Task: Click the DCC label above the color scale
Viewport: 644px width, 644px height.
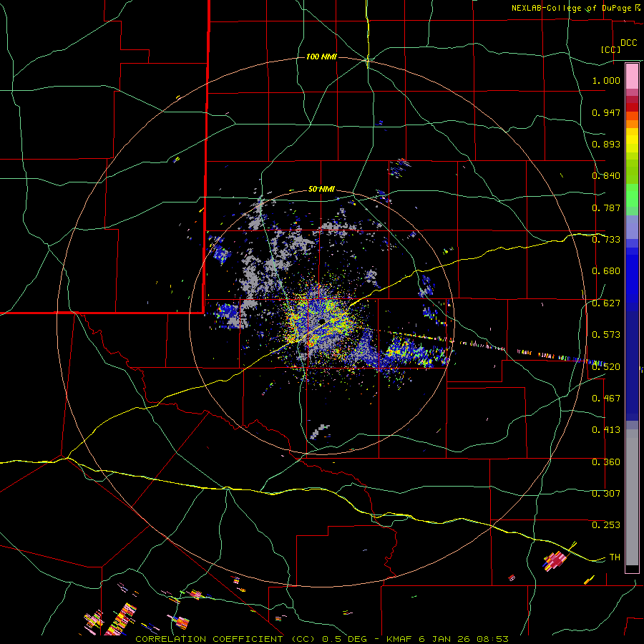Action: (x=628, y=43)
